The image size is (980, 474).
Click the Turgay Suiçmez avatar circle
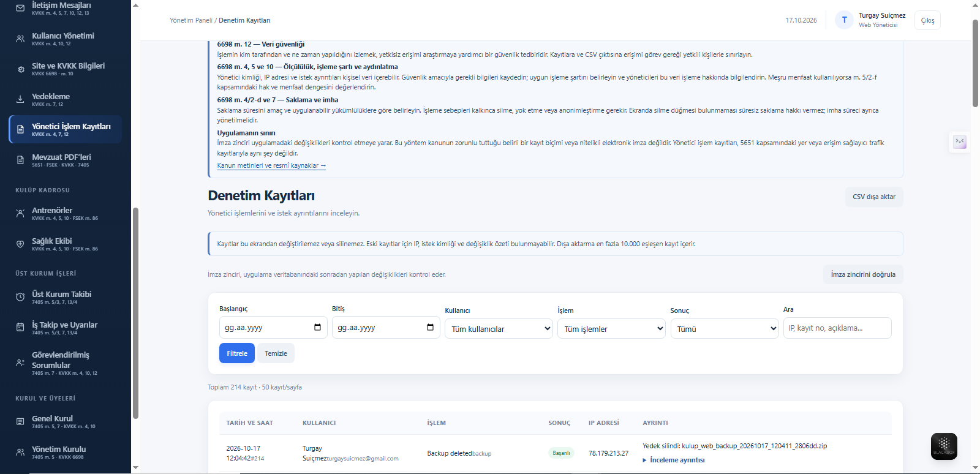844,20
